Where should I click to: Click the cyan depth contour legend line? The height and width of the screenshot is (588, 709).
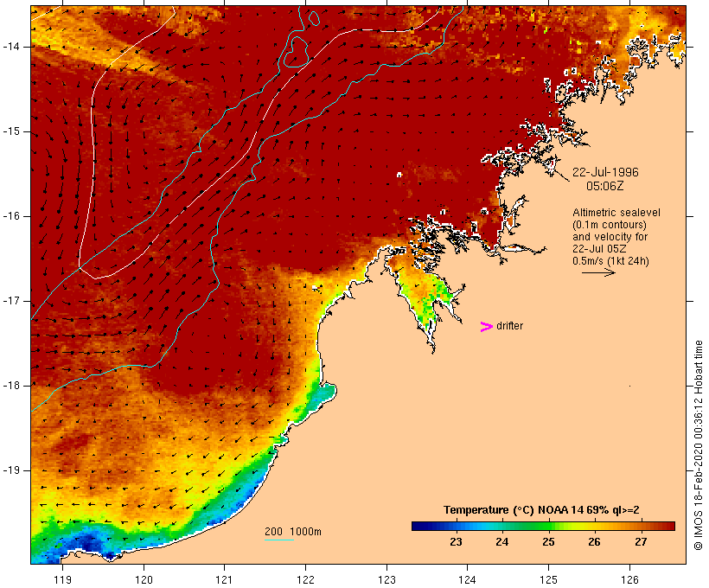click(279, 540)
